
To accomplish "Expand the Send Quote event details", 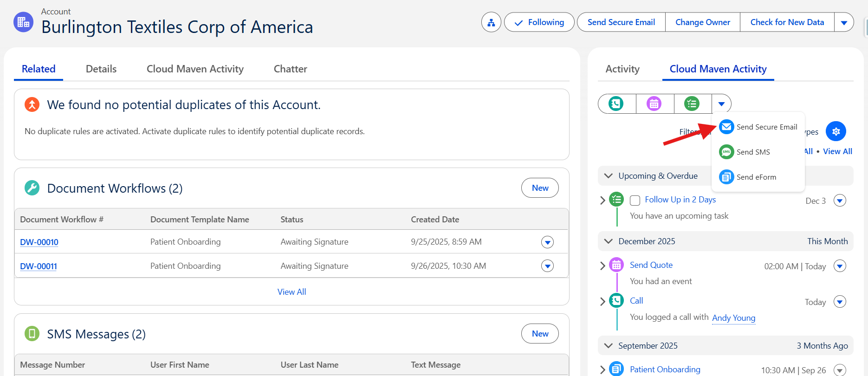I will (x=602, y=266).
